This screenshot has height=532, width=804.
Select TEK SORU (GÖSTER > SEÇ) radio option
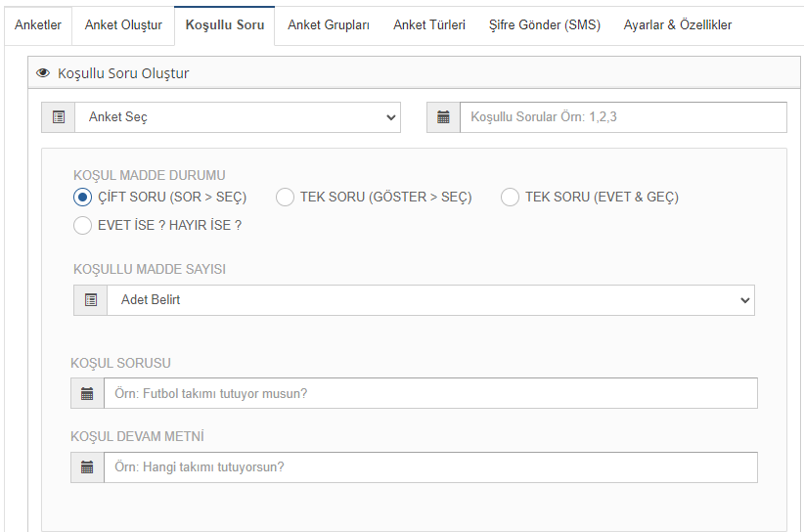[285, 198]
